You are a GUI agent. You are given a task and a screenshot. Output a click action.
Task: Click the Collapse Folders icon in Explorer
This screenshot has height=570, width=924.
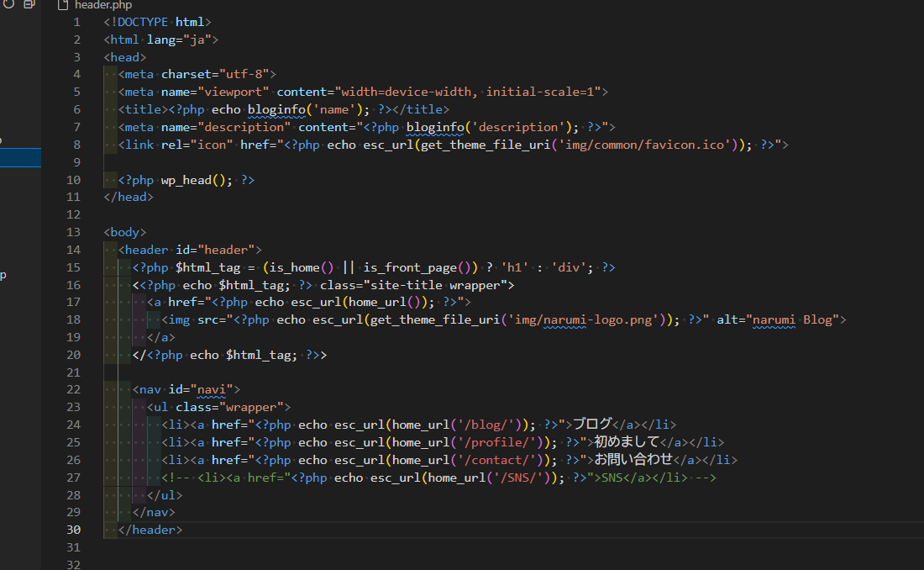(29, 4)
